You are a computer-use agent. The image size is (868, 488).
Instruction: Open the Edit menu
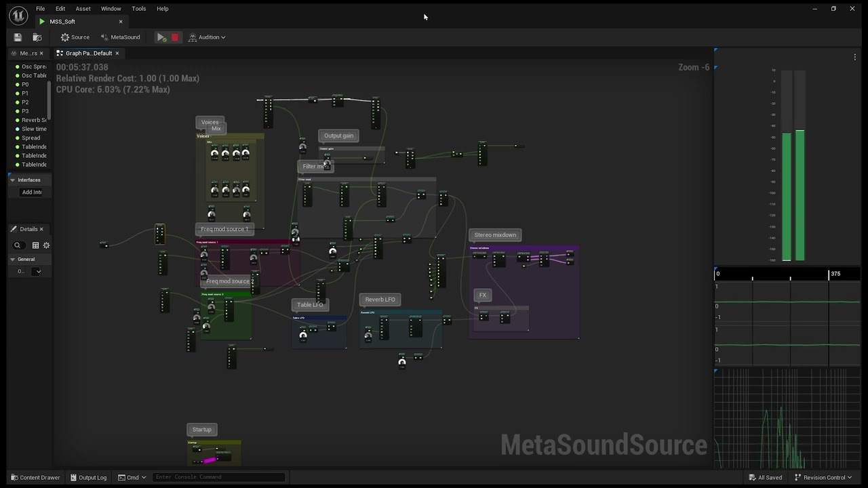coord(60,9)
